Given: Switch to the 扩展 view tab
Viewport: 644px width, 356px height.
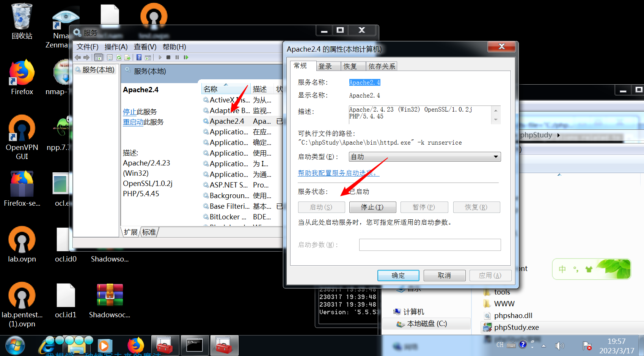Looking at the screenshot, I should 131,232.
